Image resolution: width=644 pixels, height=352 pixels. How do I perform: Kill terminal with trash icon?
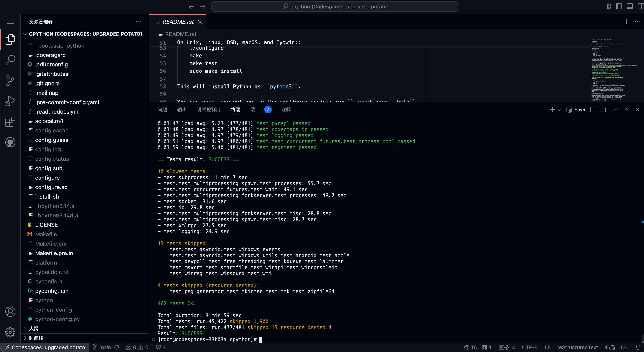point(604,110)
